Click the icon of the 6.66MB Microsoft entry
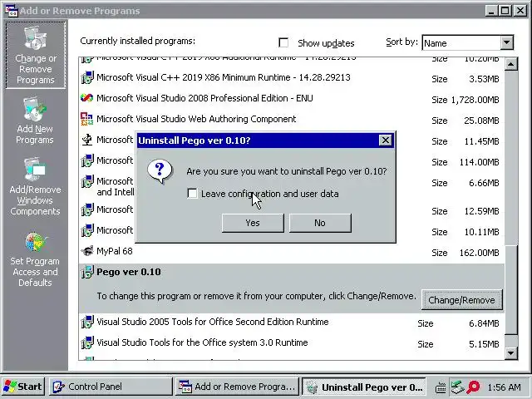This screenshot has width=532, height=399. pyautogui.click(x=87, y=181)
